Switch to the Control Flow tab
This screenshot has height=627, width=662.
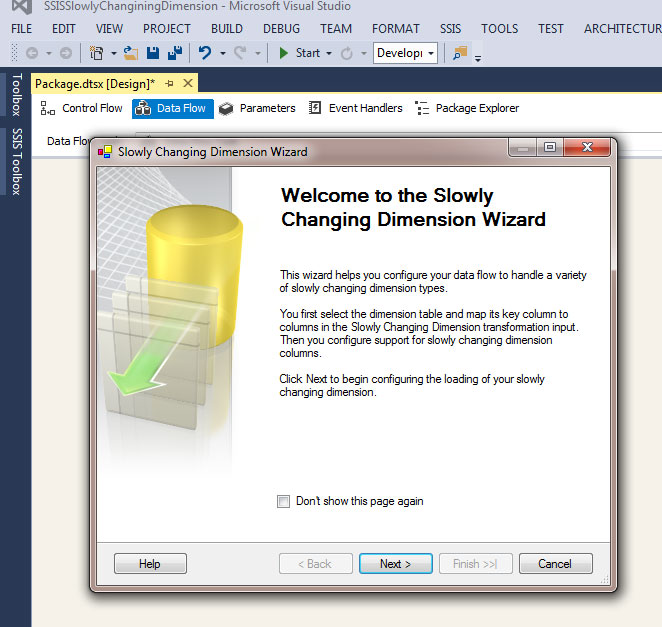(81, 109)
